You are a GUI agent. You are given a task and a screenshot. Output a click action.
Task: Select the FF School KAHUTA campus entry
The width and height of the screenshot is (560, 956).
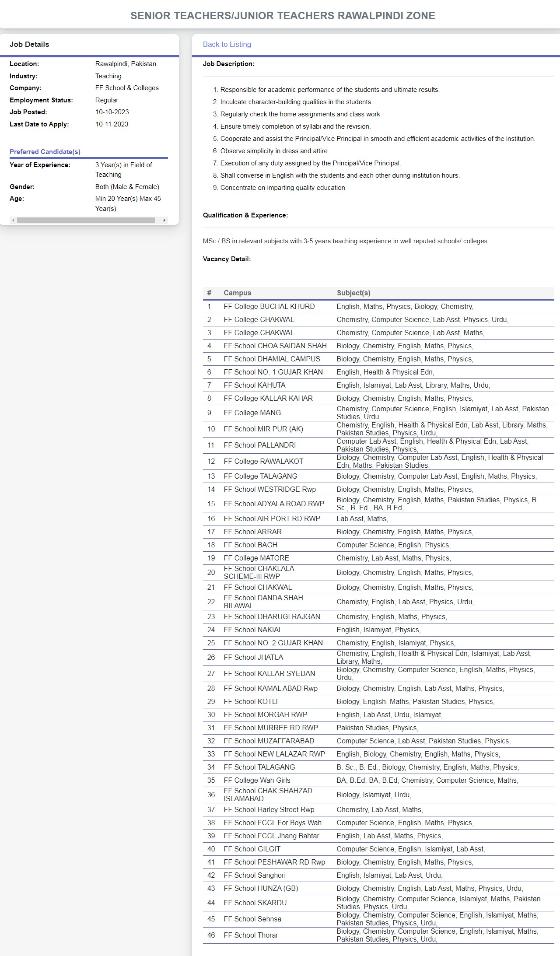tap(254, 385)
